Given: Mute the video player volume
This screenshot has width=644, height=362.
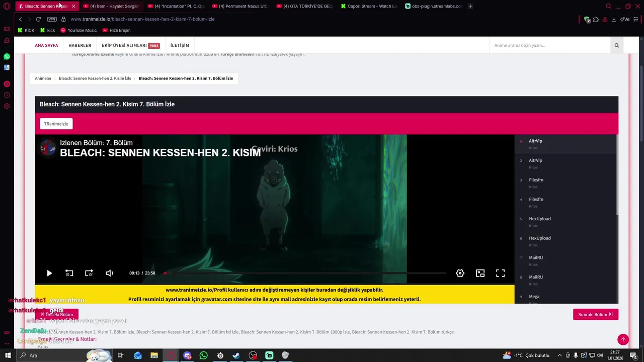Looking at the screenshot, I should point(109,273).
